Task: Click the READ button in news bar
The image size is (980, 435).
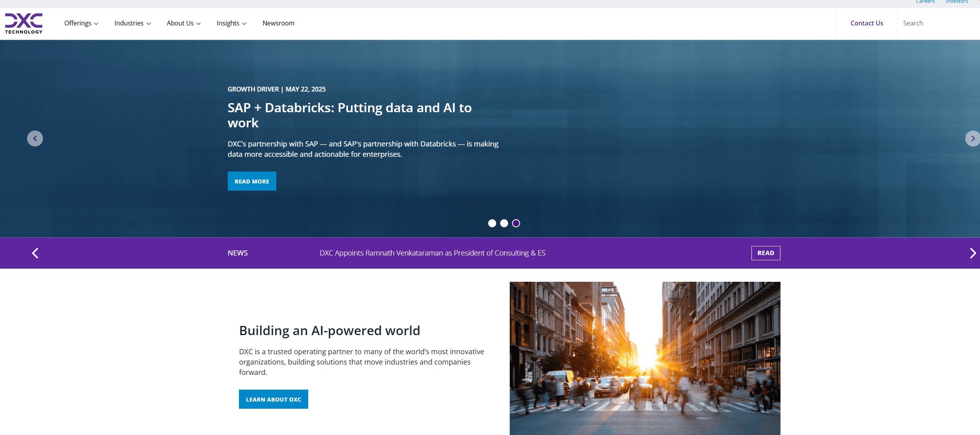Action: [x=766, y=253]
